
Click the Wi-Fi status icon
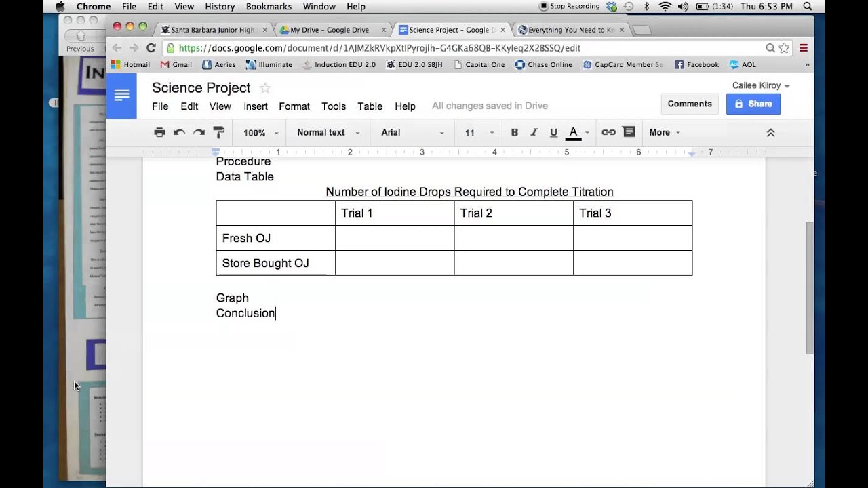tap(665, 6)
